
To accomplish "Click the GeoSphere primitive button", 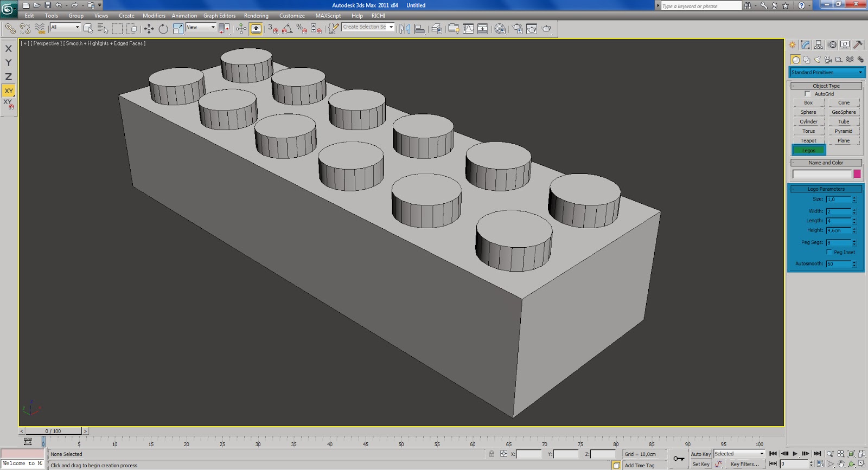I will click(x=844, y=112).
